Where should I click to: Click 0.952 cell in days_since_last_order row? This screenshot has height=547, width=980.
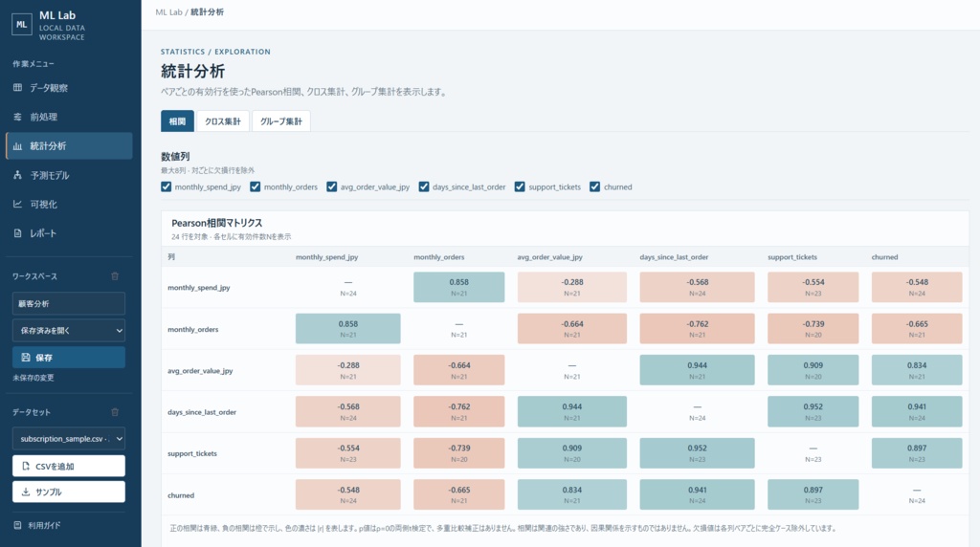(x=813, y=411)
